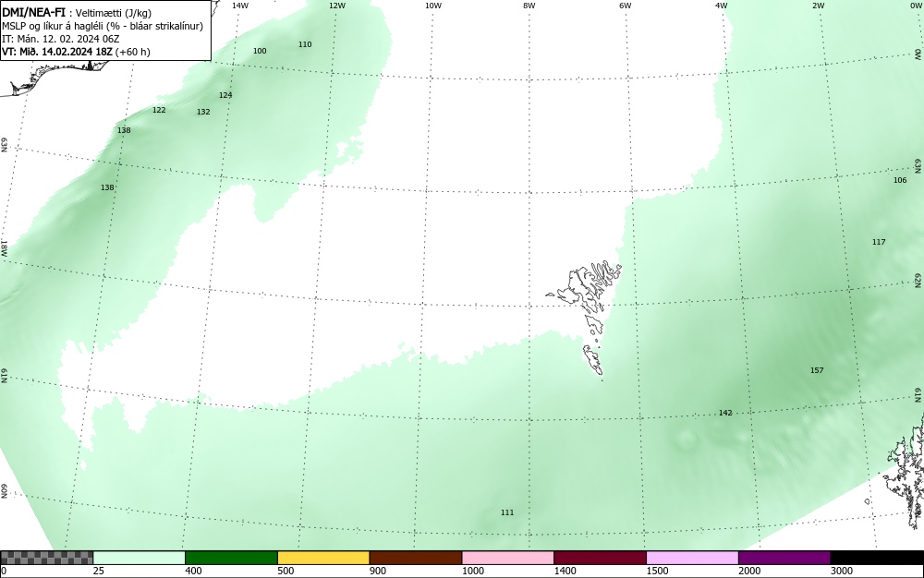This screenshot has height=578, width=924.
Task: Select the 4W longitude label
Action: (722, 6)
